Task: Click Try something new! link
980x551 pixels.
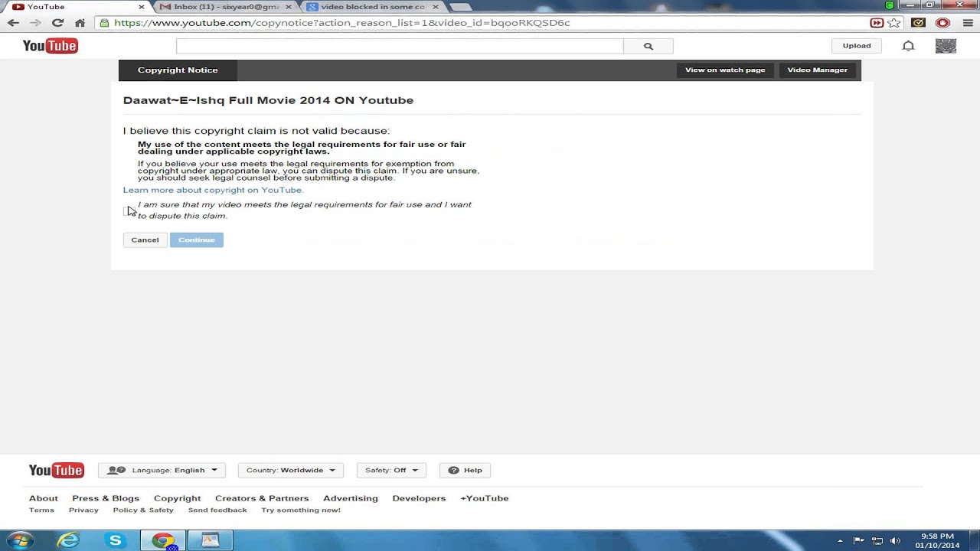Action: (301, 510)
